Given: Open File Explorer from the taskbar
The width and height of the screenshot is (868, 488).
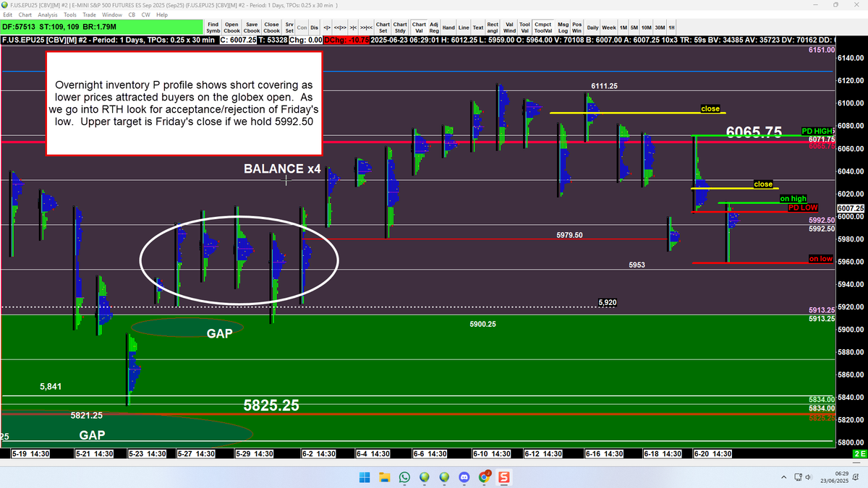Looking at the screenshot, I should click(384, 477).
